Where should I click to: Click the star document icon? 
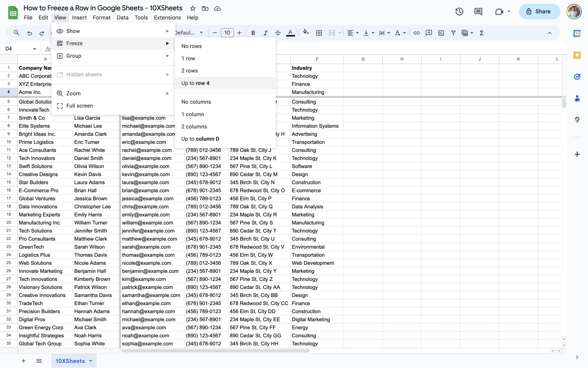[x=193, y=8]
